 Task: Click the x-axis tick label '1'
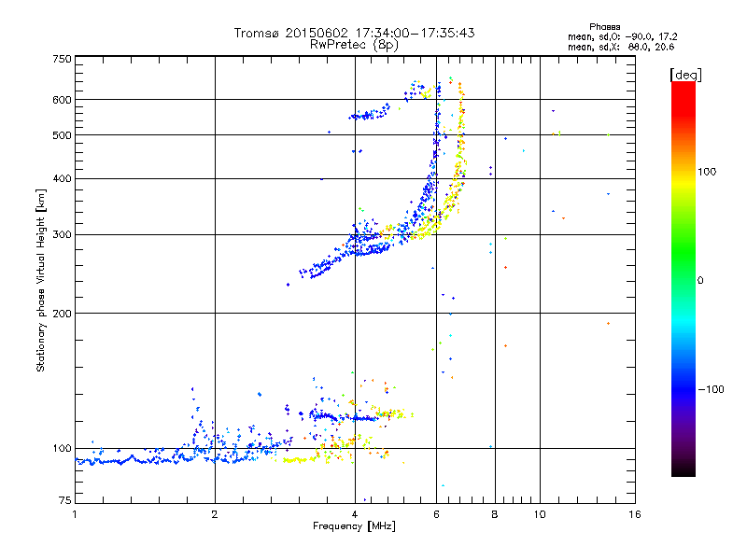coord(75,514)
